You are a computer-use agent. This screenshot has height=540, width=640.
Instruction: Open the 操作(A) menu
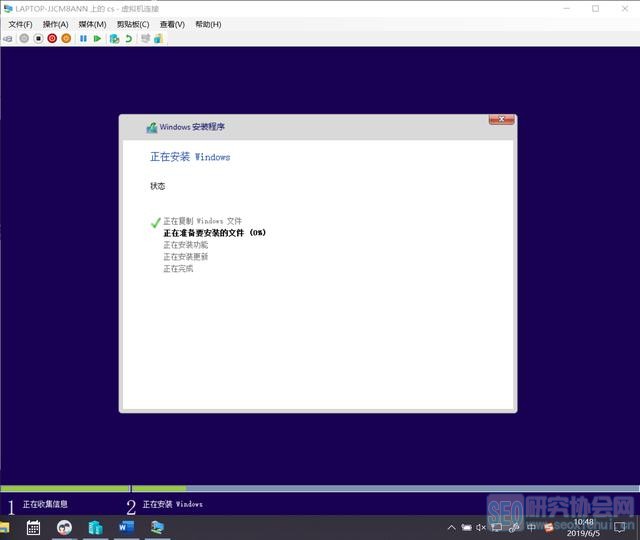pyautogui.click(x=56, y=24)
